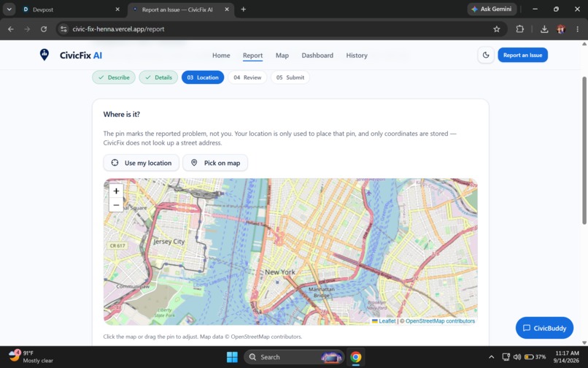Jump to the 04 Review step

click(x=247, y=77)
